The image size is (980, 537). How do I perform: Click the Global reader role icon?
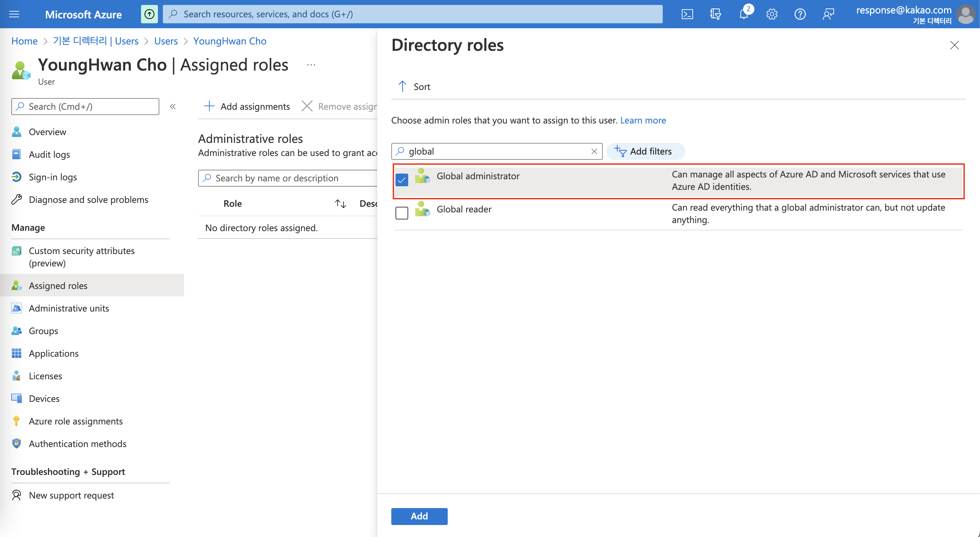click(422, 209)
